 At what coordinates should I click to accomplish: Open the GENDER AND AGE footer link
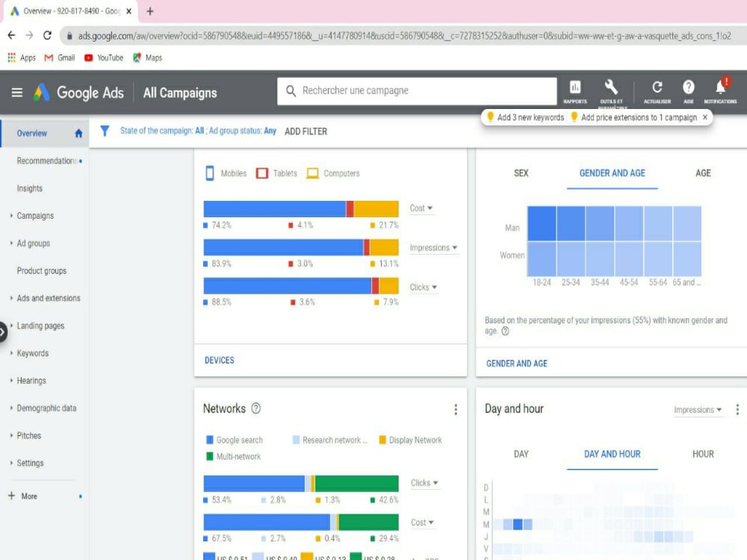(516, 364)
